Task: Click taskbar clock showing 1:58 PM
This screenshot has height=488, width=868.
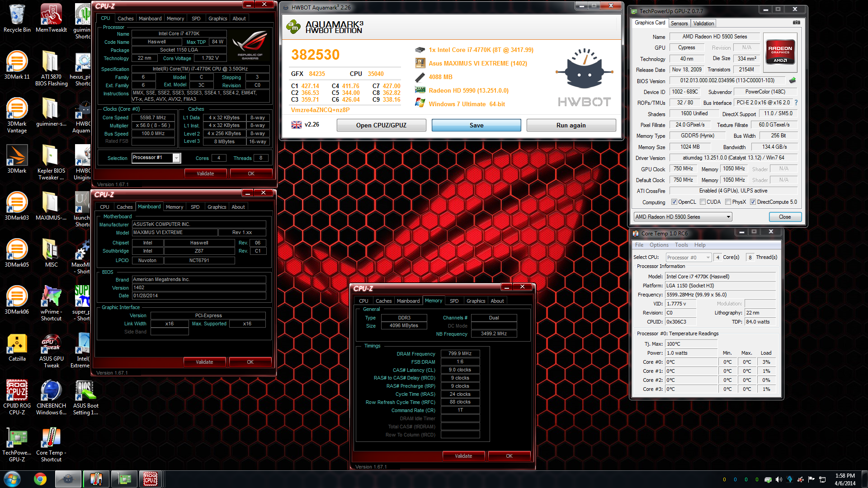Action: [x=845, y=479]
